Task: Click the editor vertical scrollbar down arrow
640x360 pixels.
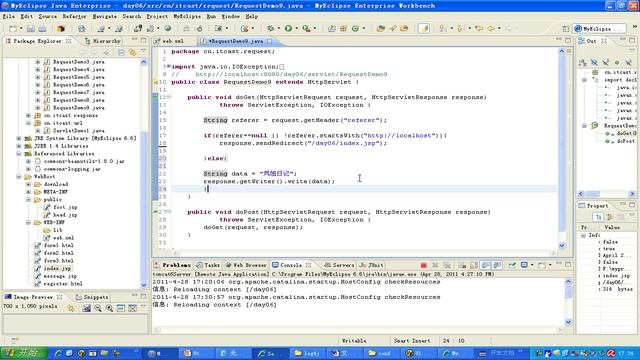Action: (x=562, y=245)
